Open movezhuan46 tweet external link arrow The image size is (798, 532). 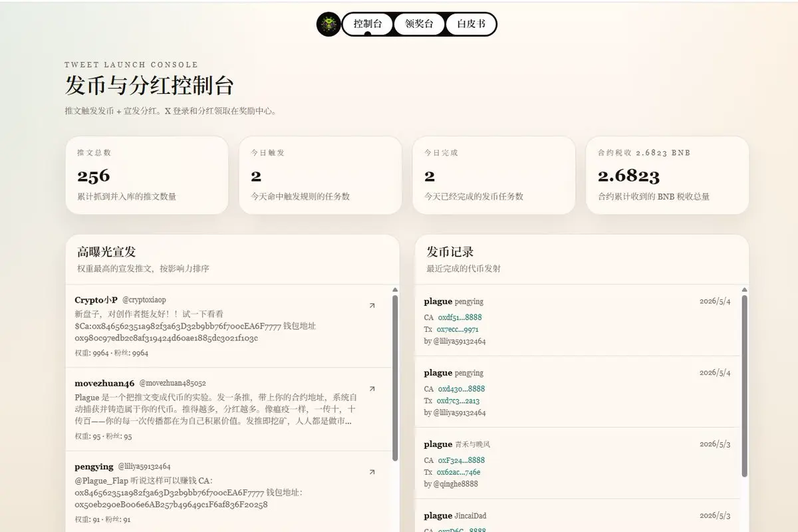click(372, 389)
